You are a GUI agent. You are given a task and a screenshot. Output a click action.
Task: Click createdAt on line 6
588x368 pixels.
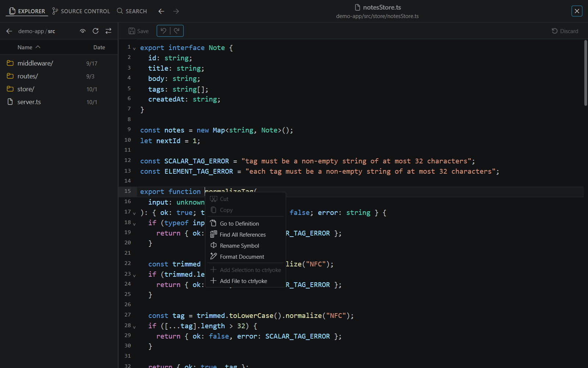tap(166, 99)
